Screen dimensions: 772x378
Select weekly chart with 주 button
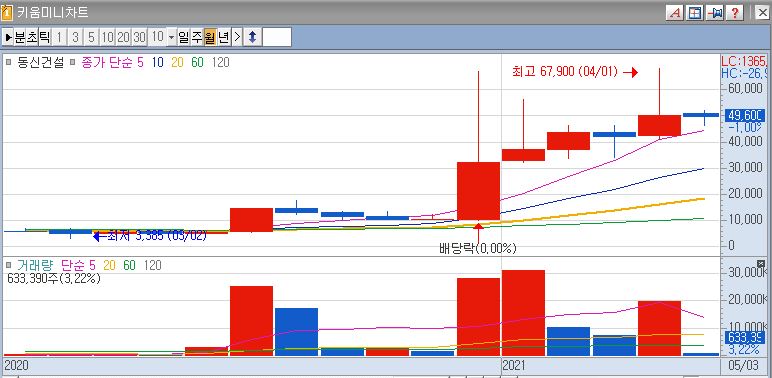point(196,37)
